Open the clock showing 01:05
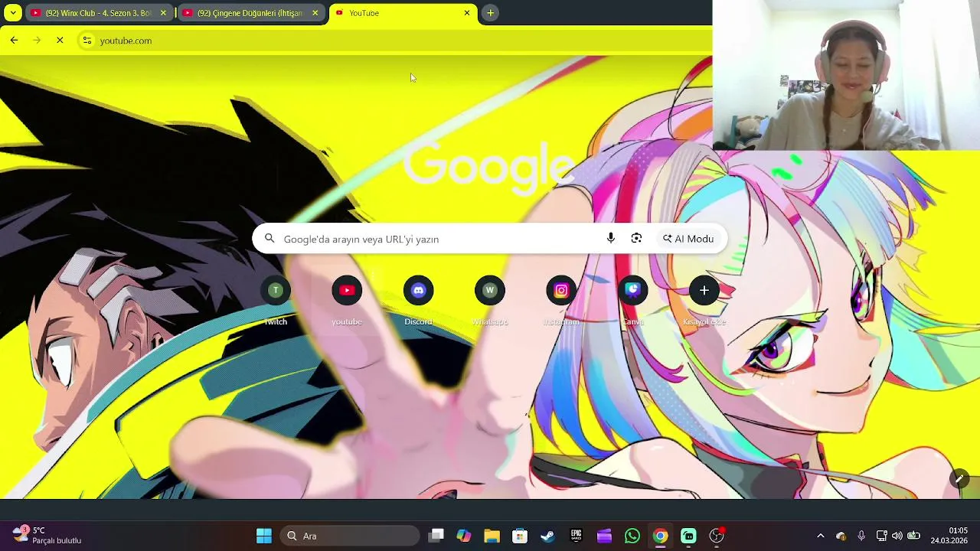This screenshot has width=980, height=551. click(x=949, y=536)
